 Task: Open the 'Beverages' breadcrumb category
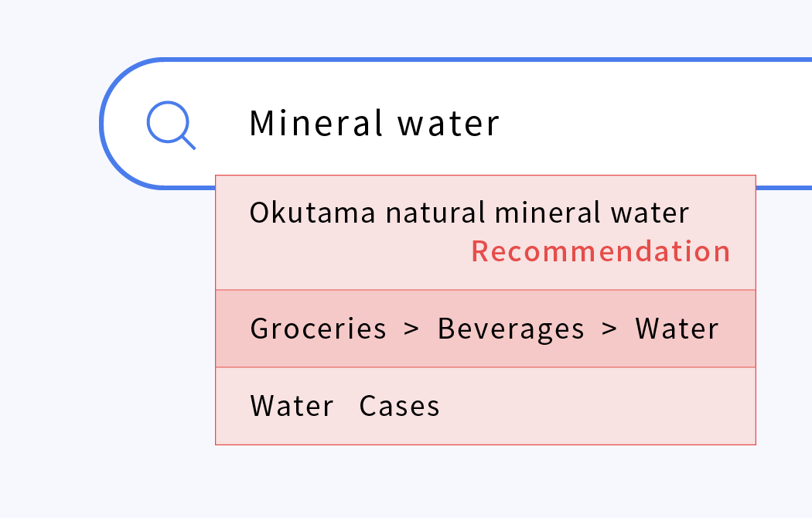[x=510, y=329]
